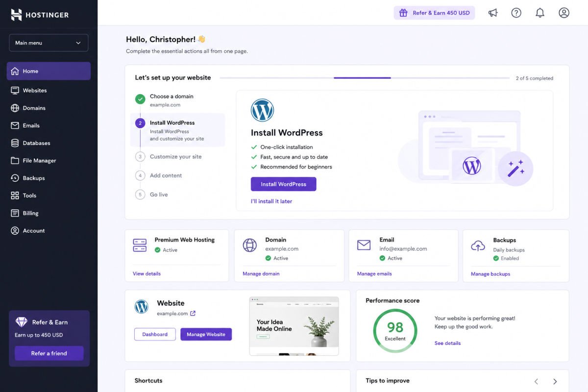The image size is (588, 392).
Task: Click Manage backups link
Action: point(490,274)
